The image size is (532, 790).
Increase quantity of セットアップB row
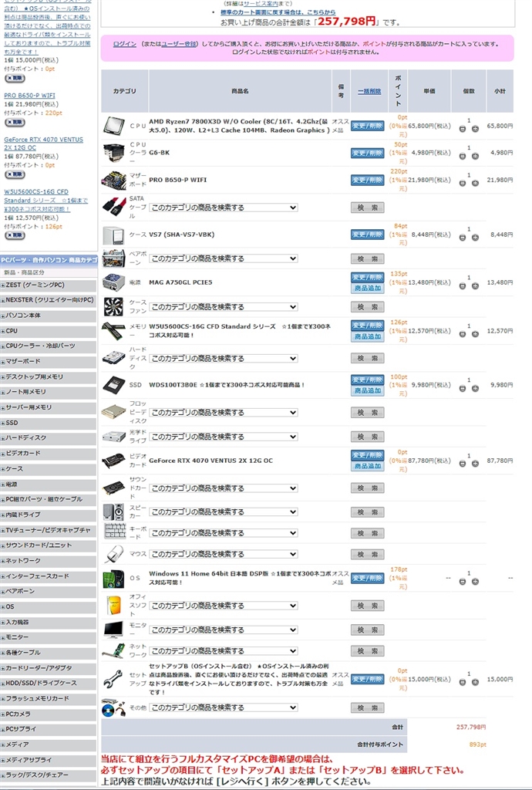475,683
